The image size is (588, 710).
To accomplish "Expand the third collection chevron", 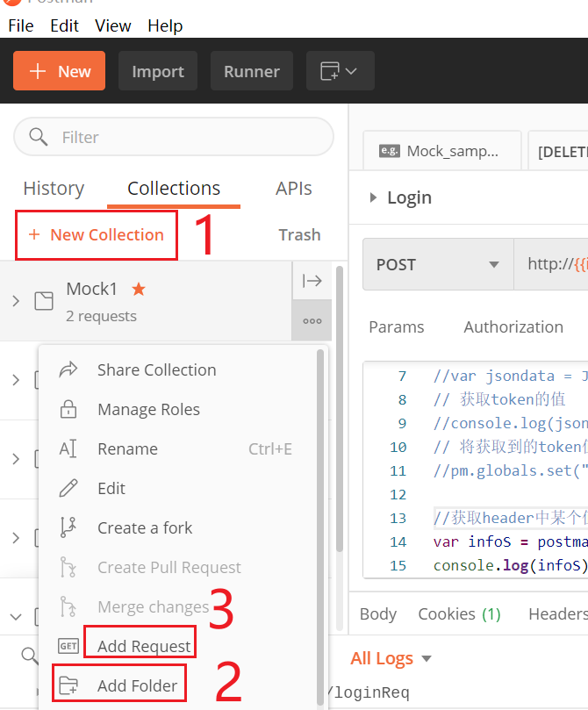I will point(16,459).
